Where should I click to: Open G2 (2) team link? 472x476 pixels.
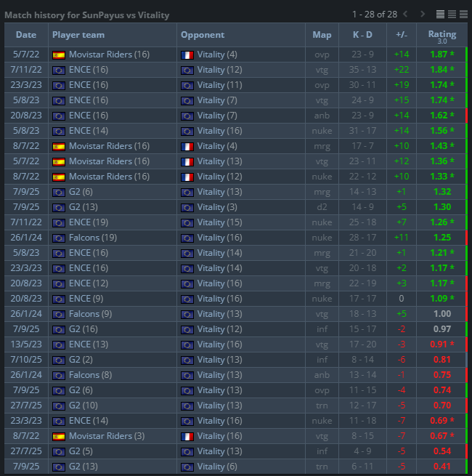point(81,360)
